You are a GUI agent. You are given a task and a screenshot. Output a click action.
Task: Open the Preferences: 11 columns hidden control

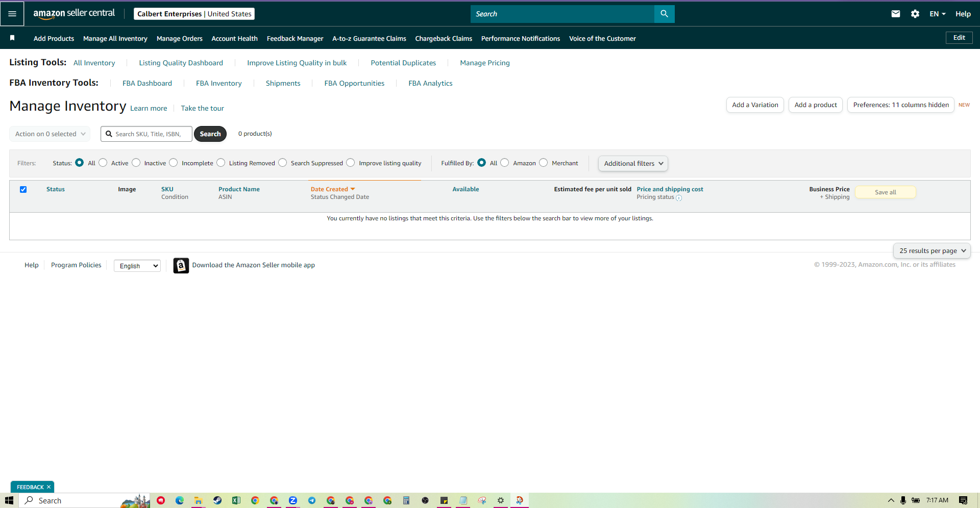901,105
